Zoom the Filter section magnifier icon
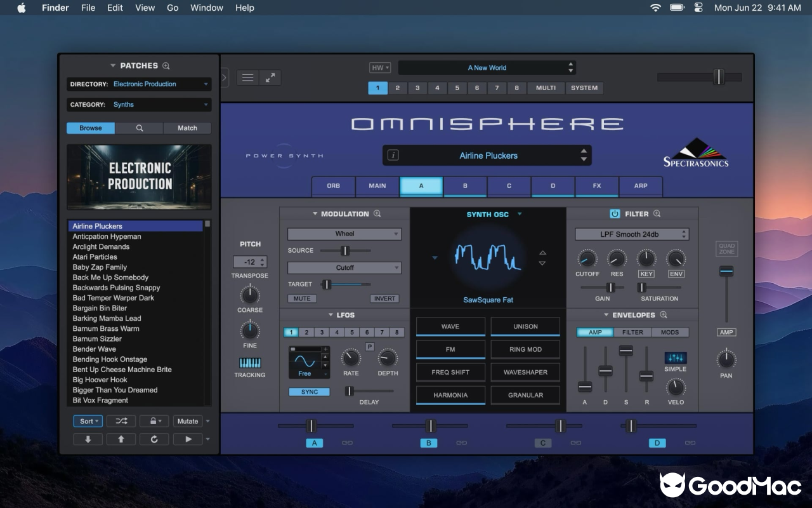The width and height of the screenshot is (812, 508). coord(657,214)
